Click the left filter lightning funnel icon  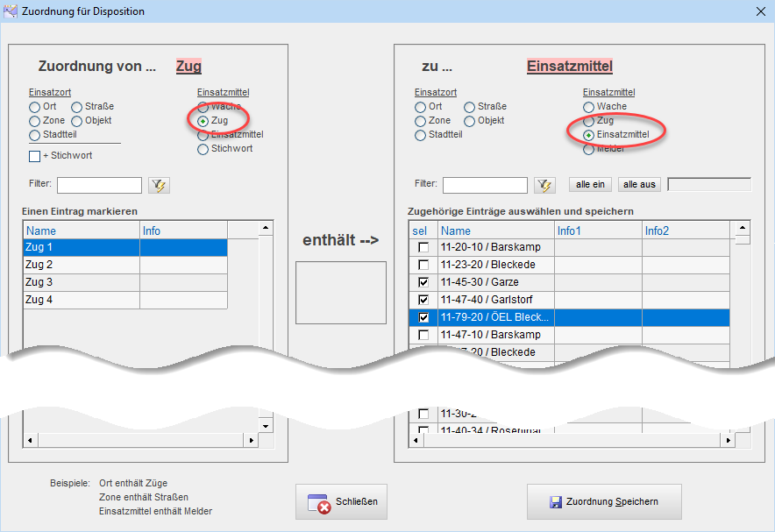tap(159, 185)
